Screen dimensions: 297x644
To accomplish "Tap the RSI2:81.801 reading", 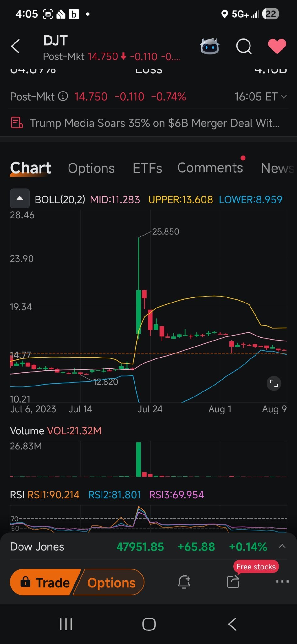I will tap(114, 495).
